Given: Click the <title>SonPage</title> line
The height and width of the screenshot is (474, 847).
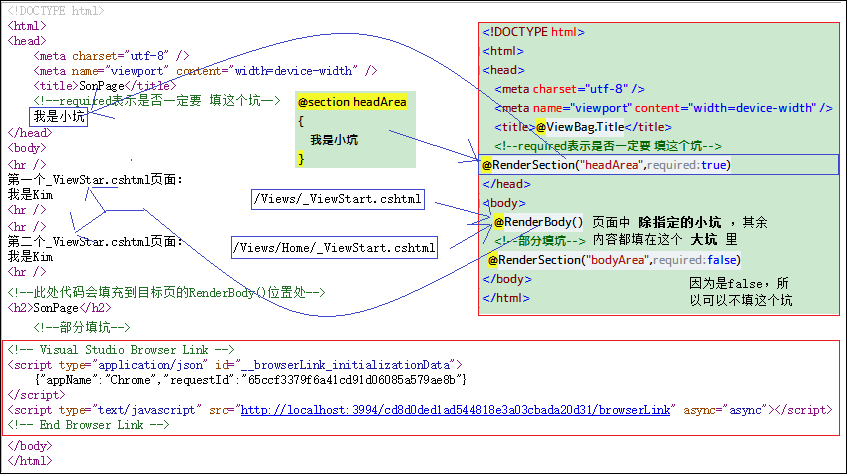Looking at the screenshot, I should [104, 86].
